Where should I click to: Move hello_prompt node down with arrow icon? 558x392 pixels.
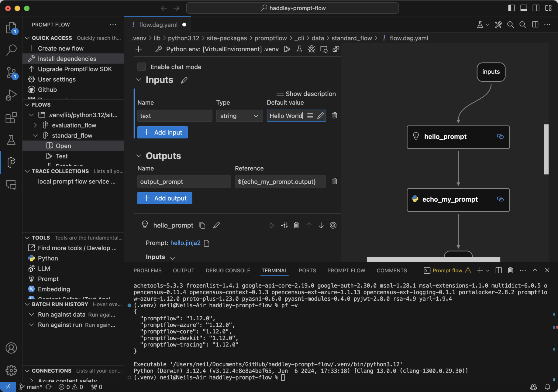pos(321,225)
